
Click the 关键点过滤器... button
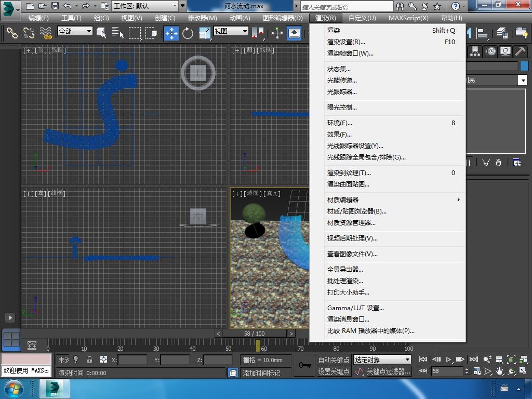pos(389,371)
